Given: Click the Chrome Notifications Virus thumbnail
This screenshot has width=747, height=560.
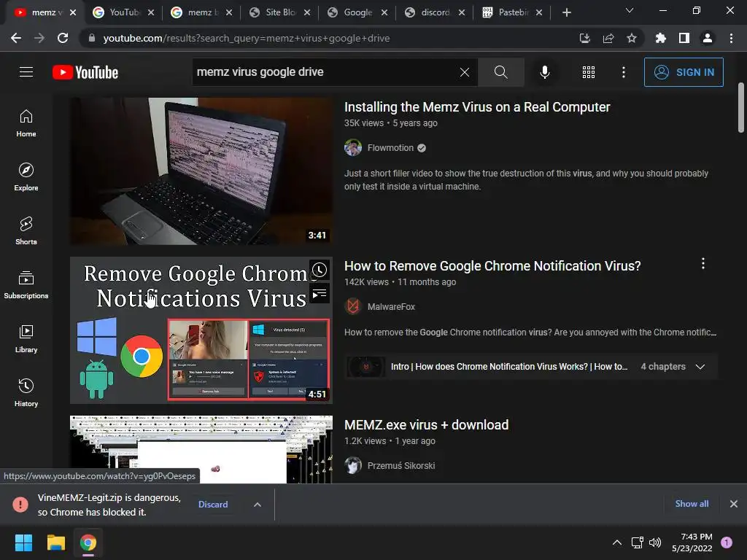Looking at the screenshot, I should pos(201,330).
